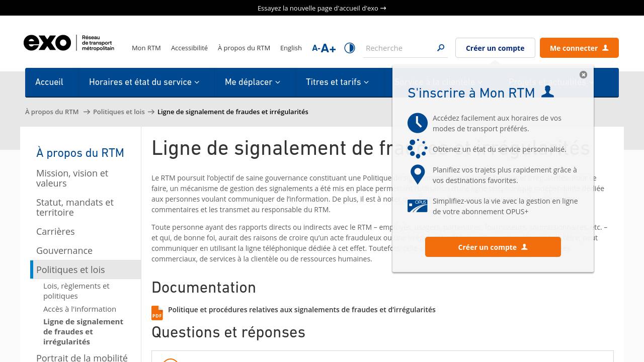Increase text size with A+ button
Viewport: 644px width, 362px height.
click(x=328, y=48)
